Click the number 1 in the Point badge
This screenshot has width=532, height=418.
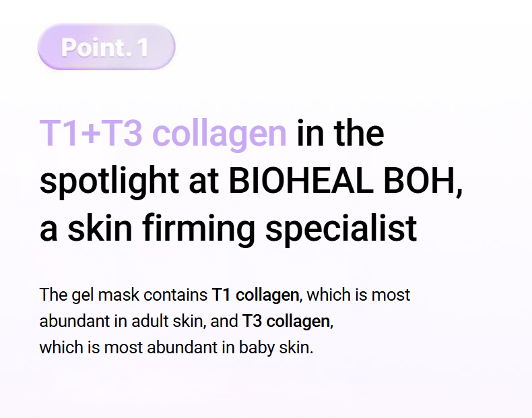coord(143,48)
